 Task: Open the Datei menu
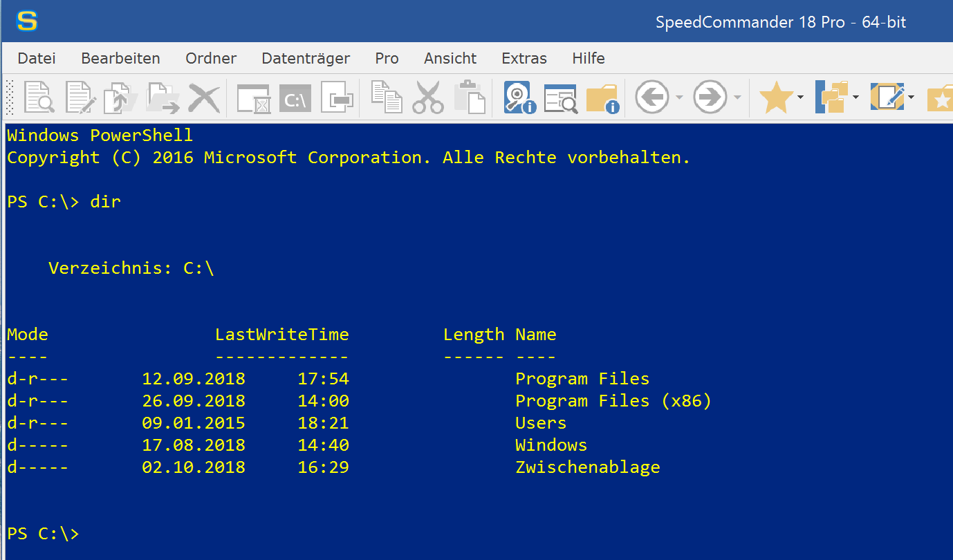pyautogui.click(x=37, y=59)
